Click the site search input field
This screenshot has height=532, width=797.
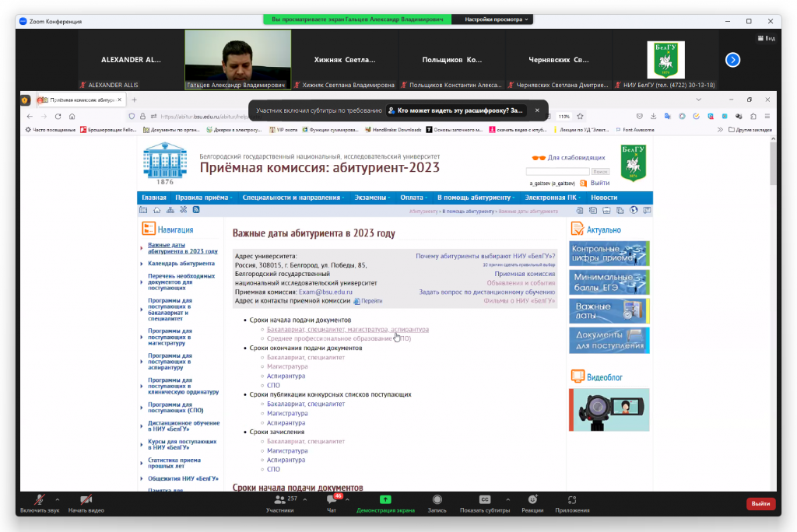(557, 172)
